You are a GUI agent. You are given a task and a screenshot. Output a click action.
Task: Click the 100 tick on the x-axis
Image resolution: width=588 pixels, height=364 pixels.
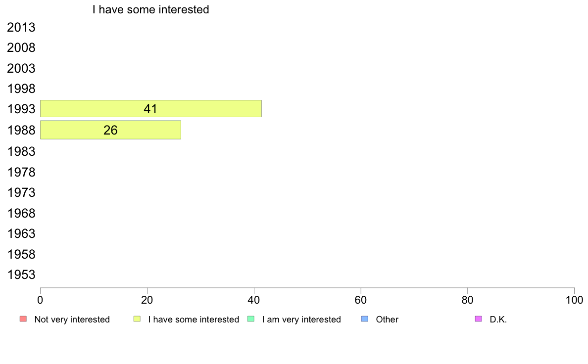[574, 300]
